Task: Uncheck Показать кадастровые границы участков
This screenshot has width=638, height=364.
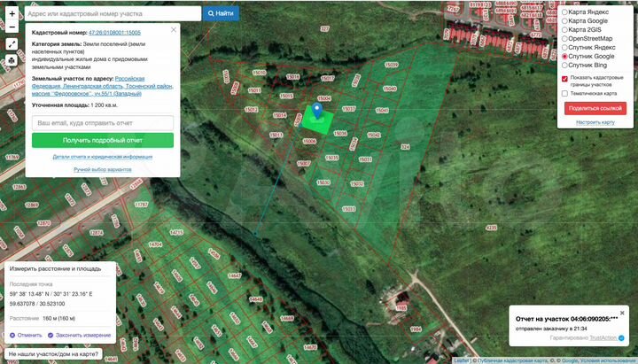Action: pyautogui.click(x=564, y=78)
